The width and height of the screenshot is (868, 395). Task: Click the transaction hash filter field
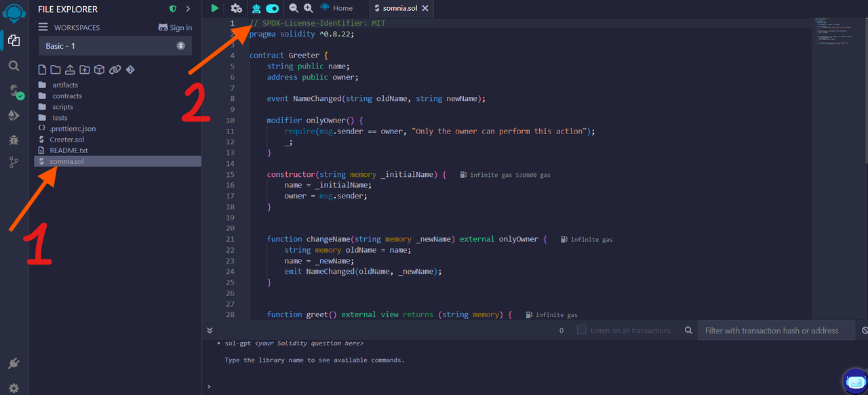coord(778,331)
